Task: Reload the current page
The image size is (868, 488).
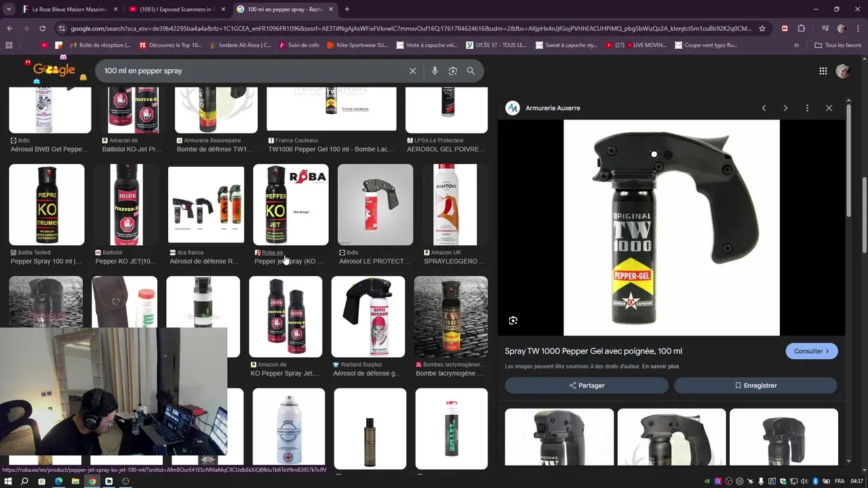Action: point(42,28)
